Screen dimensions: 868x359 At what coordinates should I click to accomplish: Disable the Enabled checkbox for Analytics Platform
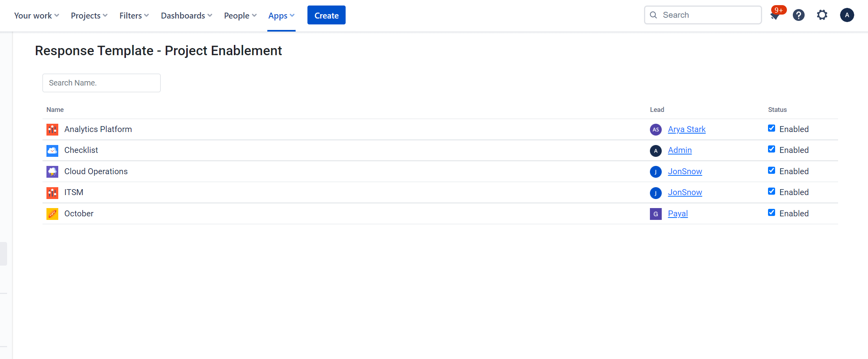click(x=771, y=128)
